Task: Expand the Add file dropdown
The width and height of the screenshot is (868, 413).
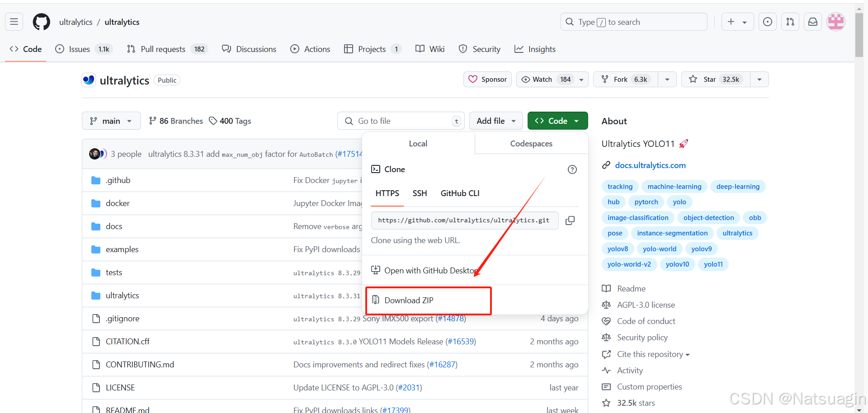Action: 496,121
